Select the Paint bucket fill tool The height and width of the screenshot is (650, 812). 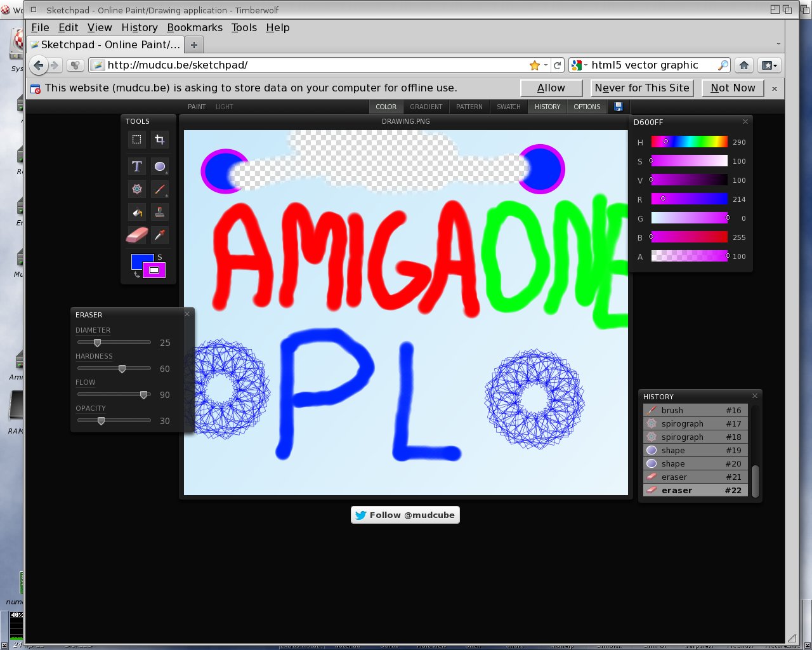(x=136, y=212)
